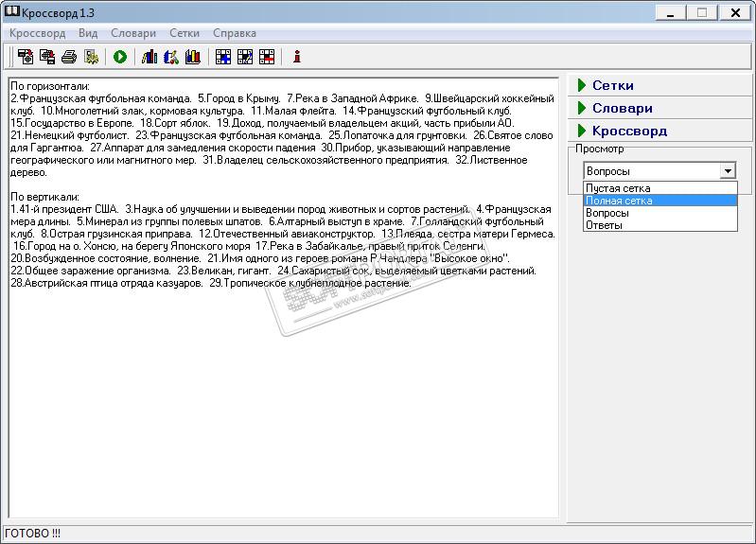The image size is (756, 544).
Task: Open the Вид menu
Action: (88, 33)
